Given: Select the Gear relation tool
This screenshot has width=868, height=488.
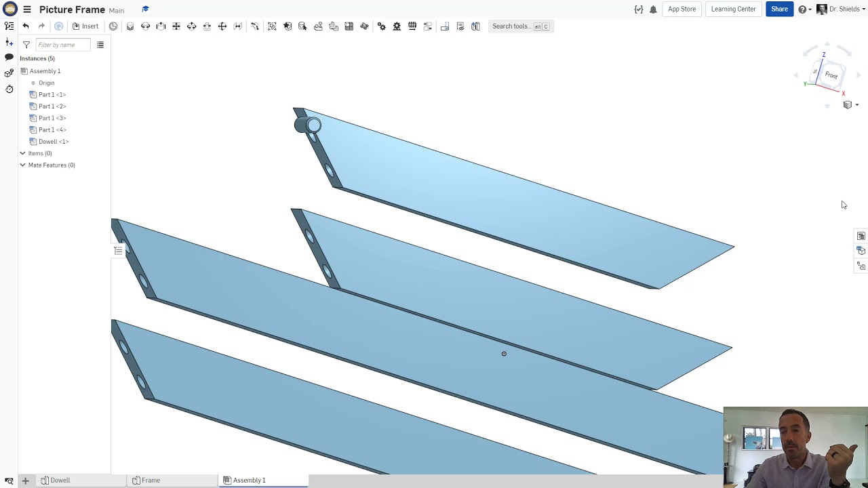Looking at the screenshot, I should (382, 26).
